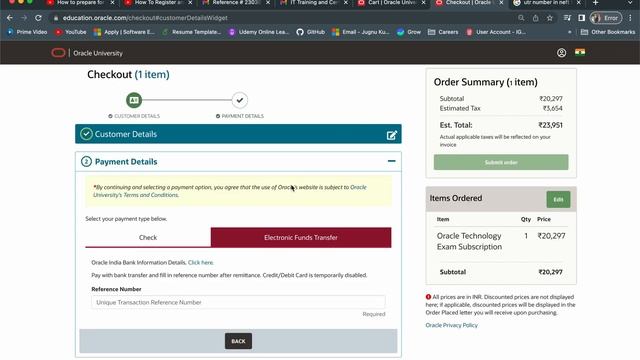The width and height of the screenshot is (640, 360).
Task: Collapse Payment Details with the minus icon
Action: [x=391, y=161]
